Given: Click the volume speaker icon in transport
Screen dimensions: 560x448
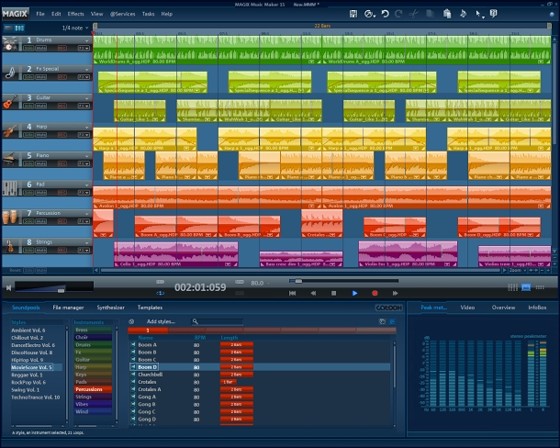Looking at the screenshot, I should pyautogui.click(x=9, y=288).
